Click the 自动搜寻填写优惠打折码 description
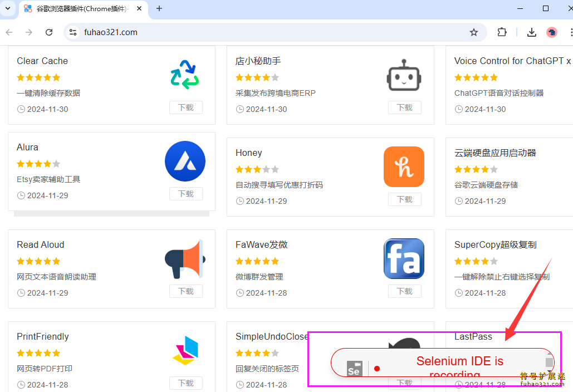The width and height of the screenshot is (573, 392). [279, 185]
